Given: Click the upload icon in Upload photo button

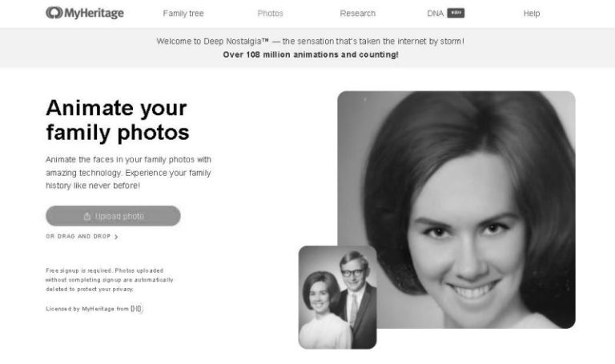Looking at the screenshot, I should (87, 216).
